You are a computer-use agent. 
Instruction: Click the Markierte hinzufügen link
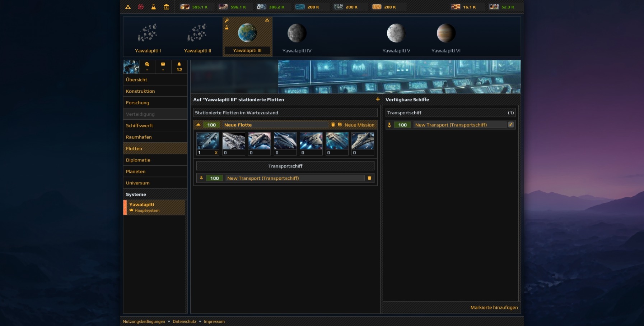[494, 307]
